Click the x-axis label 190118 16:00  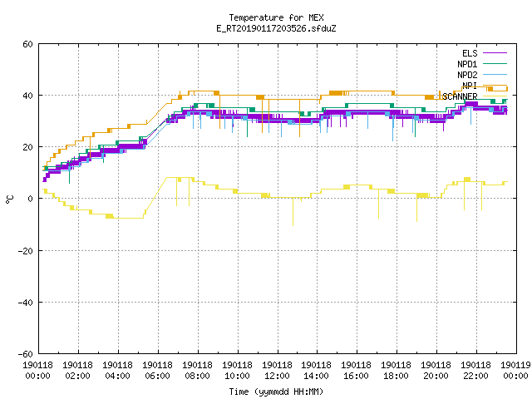356,371
